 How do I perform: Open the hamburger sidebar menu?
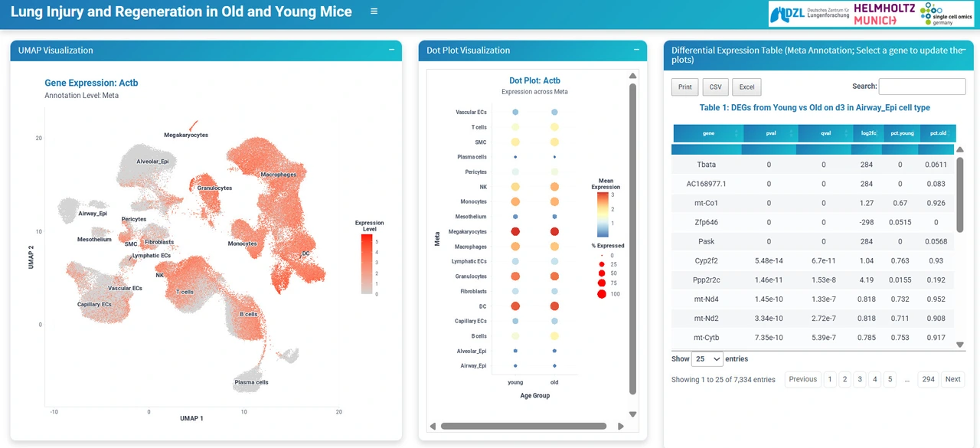click(374, 11)
